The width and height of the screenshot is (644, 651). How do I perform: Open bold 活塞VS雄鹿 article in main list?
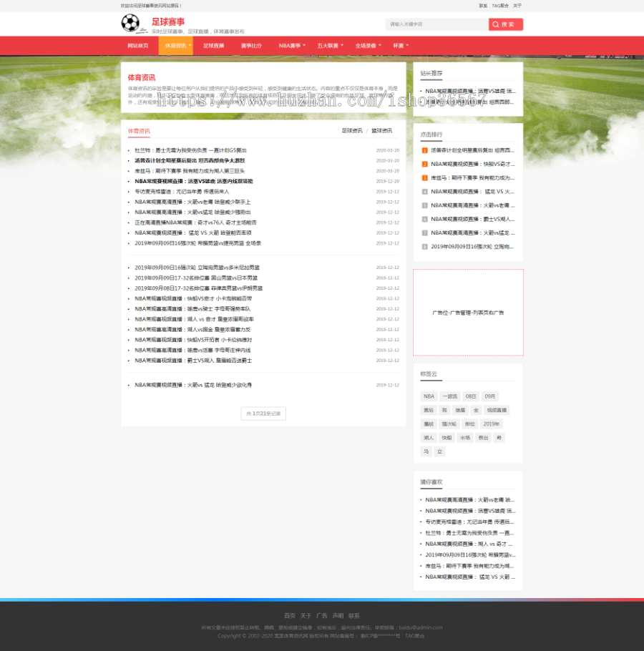click(x=193, y=182)
